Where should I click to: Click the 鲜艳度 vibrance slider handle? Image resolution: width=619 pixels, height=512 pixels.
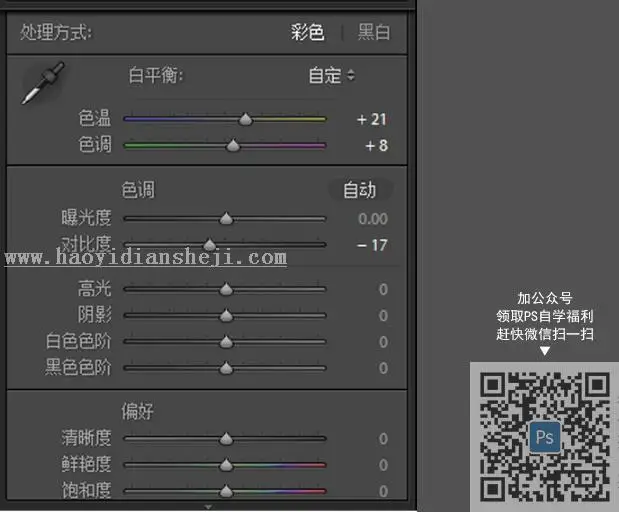click(x=226, y=465)
